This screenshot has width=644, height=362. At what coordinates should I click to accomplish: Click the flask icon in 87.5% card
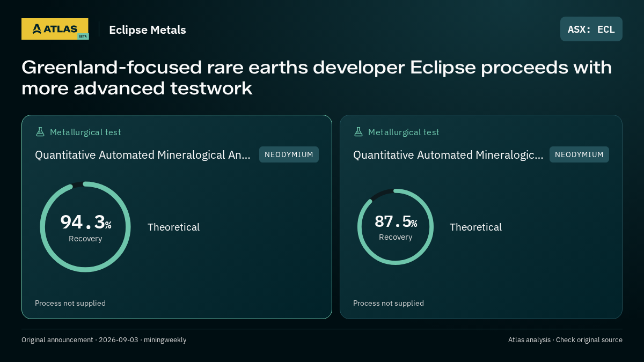tap(358, 132)
